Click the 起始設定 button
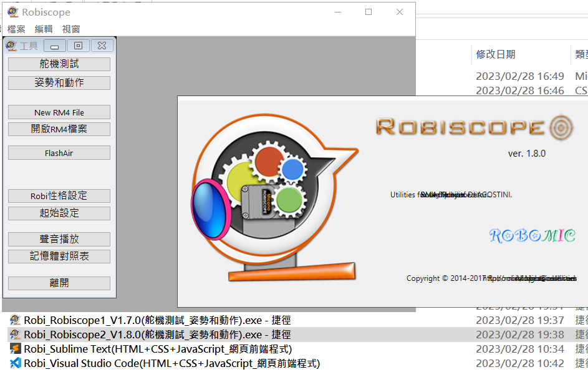Screen dimensions: 588x372 point(59,213)
